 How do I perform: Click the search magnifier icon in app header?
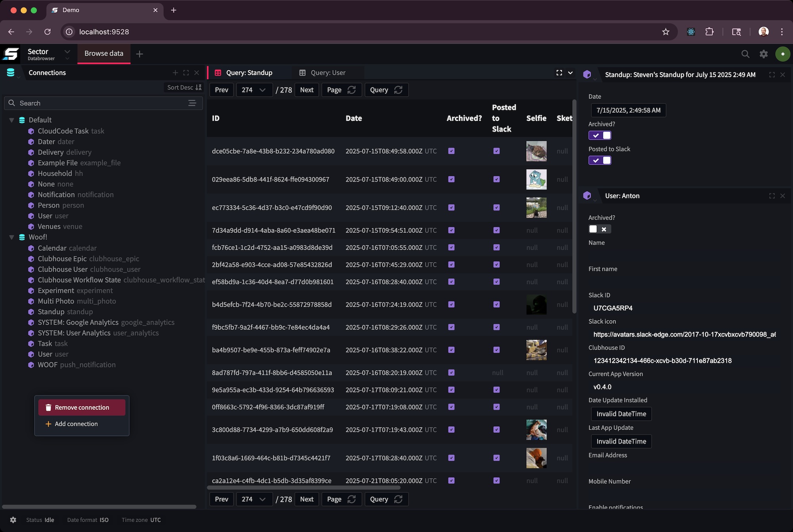[745, 54]
